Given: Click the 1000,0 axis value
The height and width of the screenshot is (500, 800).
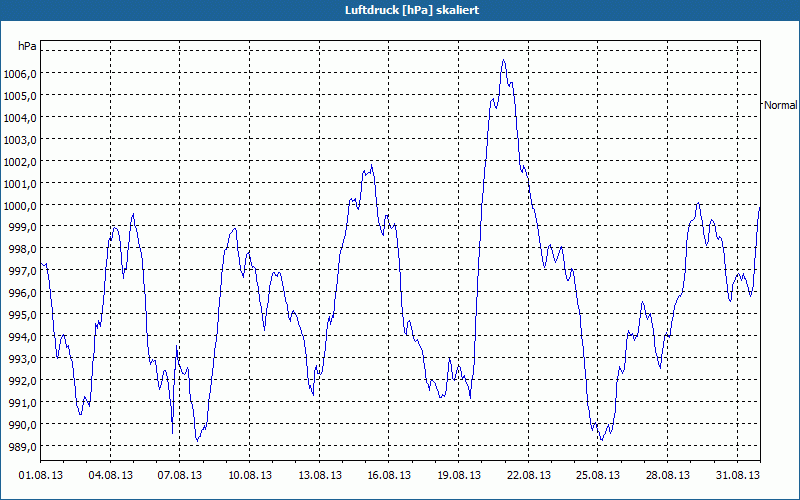Looking at the screenshot, I should [20, 206].
